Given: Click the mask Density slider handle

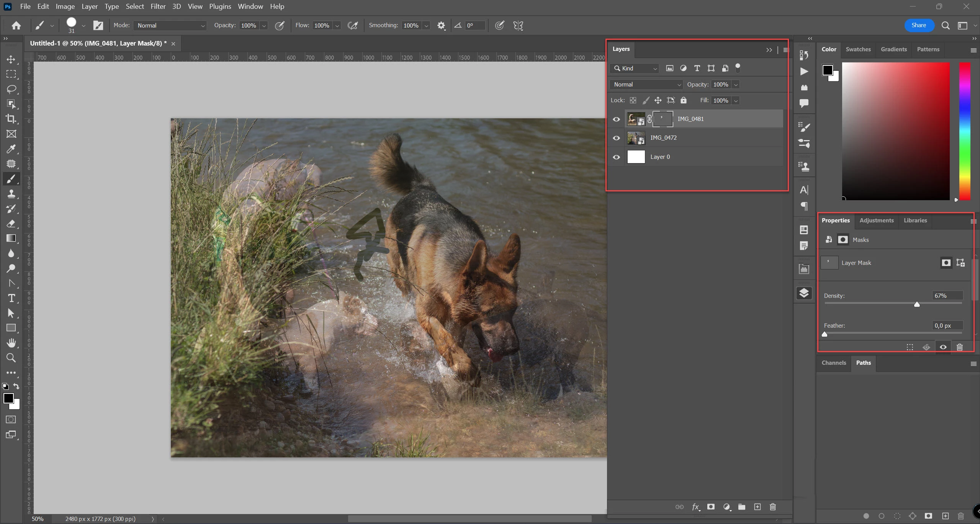Looking at the screenshot, I should coord(916,304).
